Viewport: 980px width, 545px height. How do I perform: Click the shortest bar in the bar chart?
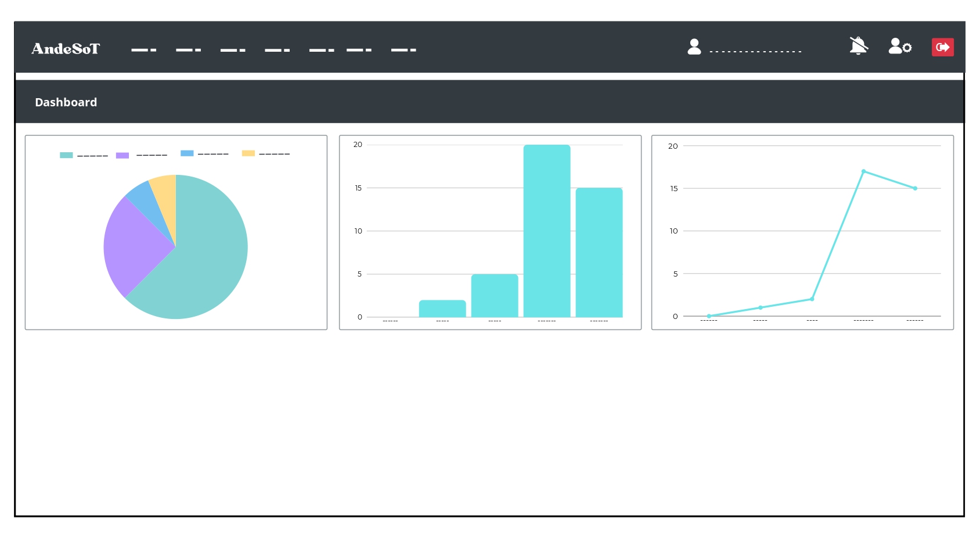[x=442, y=309]
